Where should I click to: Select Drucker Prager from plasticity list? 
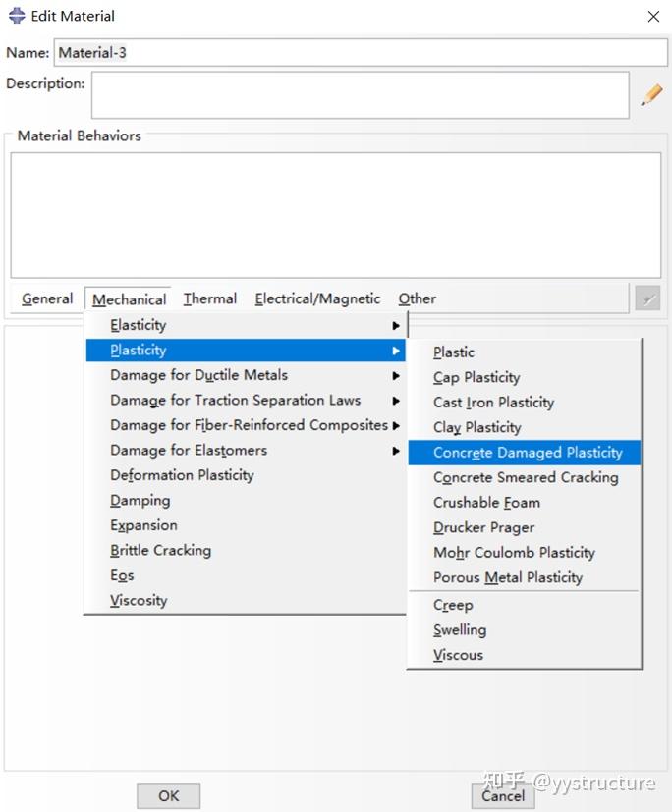coord(484,527)
